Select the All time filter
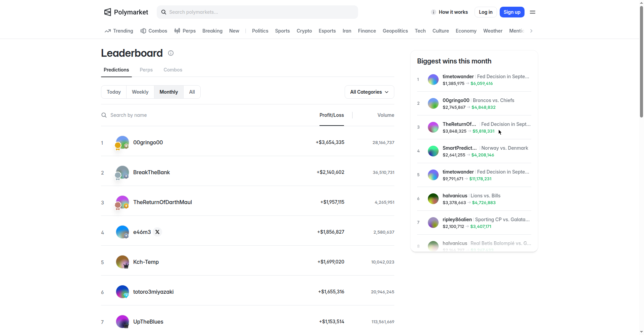 coord(192,92)
